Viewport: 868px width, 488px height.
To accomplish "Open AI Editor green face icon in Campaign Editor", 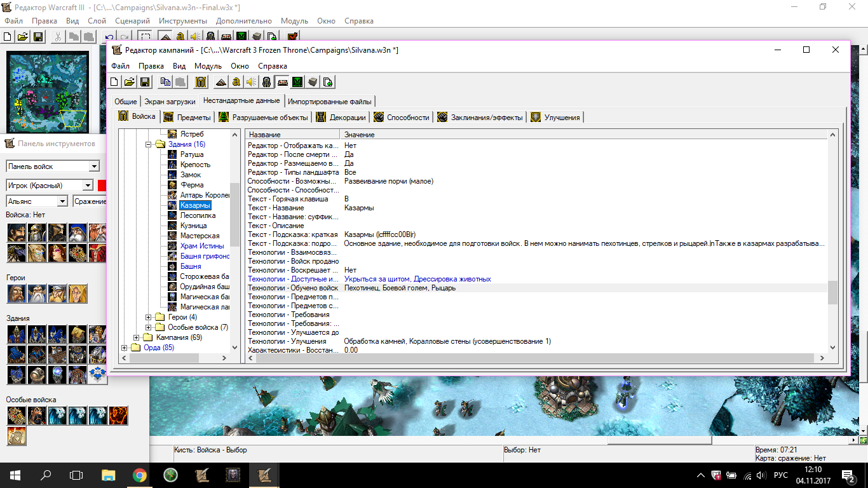I will [x=297, y=82].
